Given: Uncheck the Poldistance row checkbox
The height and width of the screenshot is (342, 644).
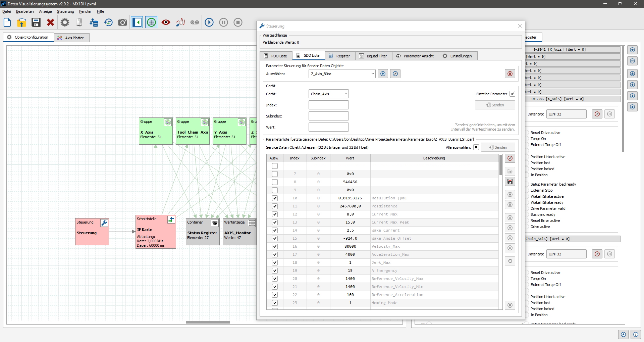Looking at the screenshot, I should [x=275, y=206].
